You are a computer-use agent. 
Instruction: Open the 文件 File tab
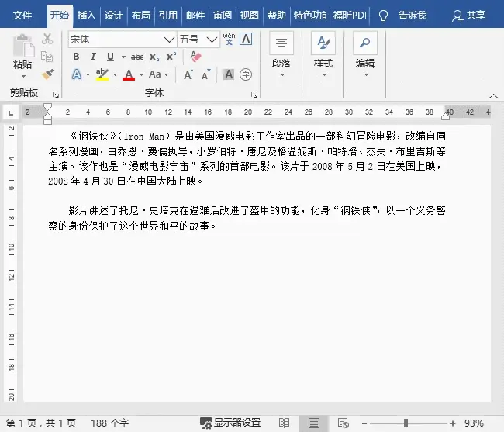(22, 16)
